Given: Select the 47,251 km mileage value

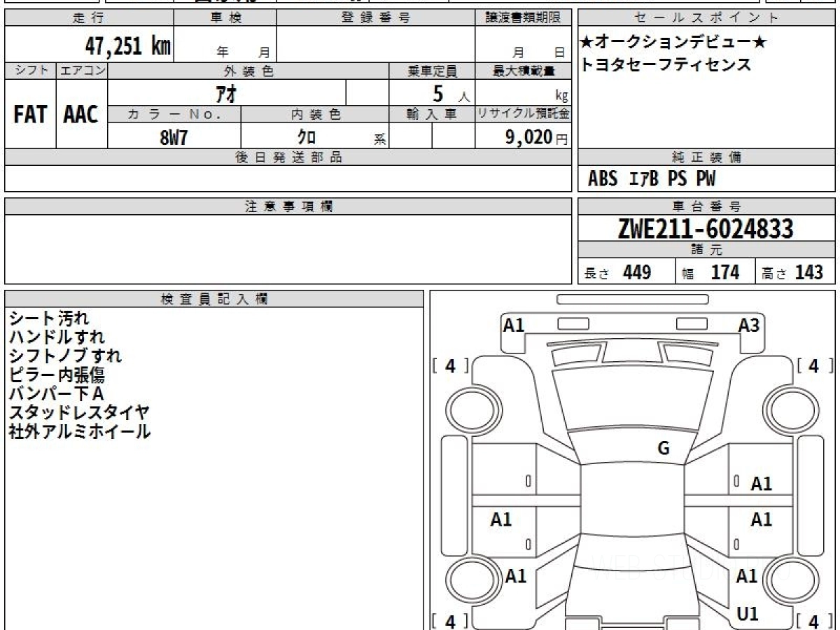Looking at the screenshot, I should pos(128,47).
